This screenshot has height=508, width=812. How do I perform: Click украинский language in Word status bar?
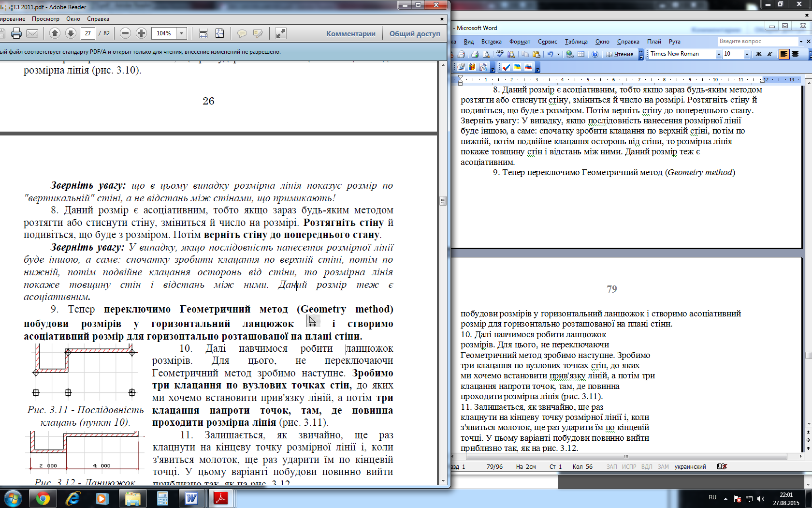pyautogui.click(x=690, y=467)
